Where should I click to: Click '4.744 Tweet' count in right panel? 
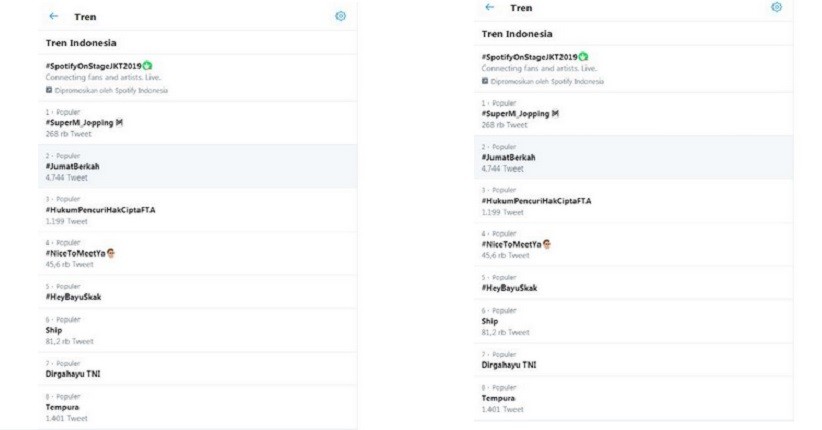(x=502, y=168)
